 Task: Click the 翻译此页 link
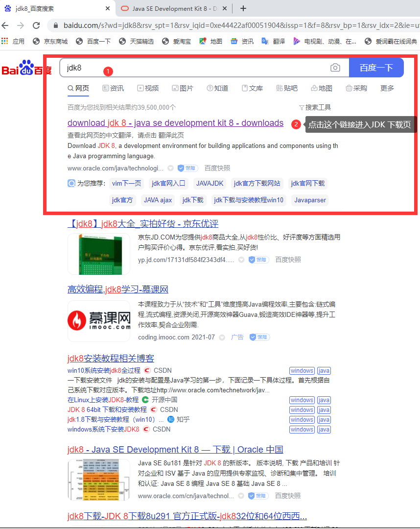(171, 135)
